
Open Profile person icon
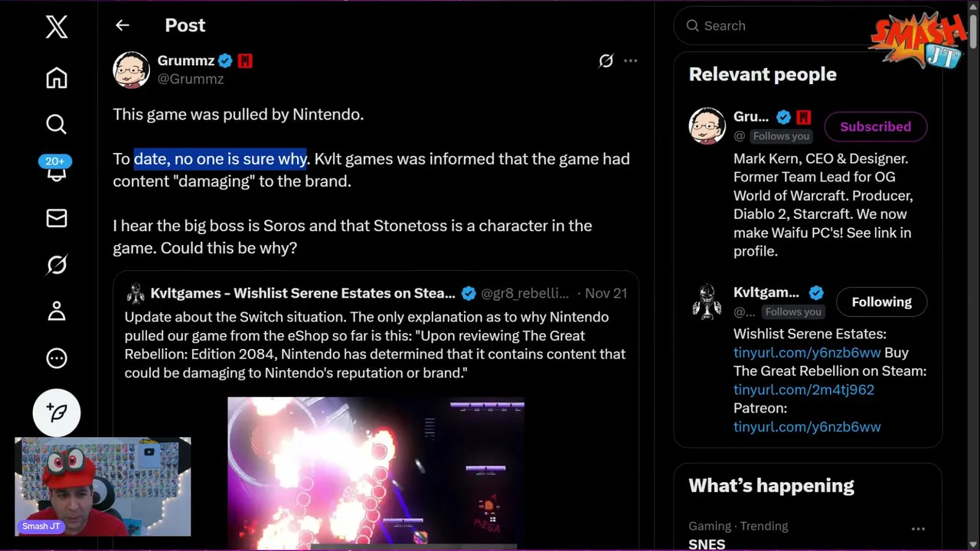click(57, 311)
